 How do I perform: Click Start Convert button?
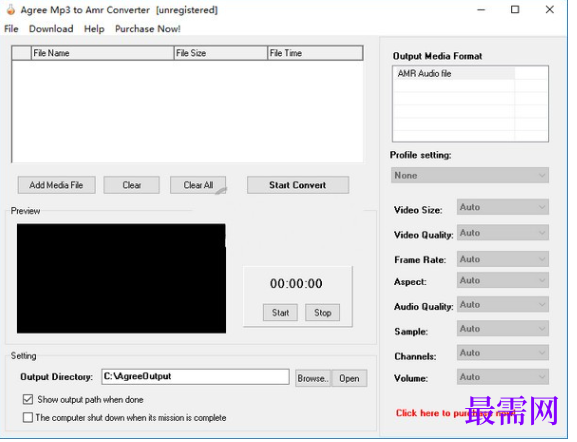point(298,185)
